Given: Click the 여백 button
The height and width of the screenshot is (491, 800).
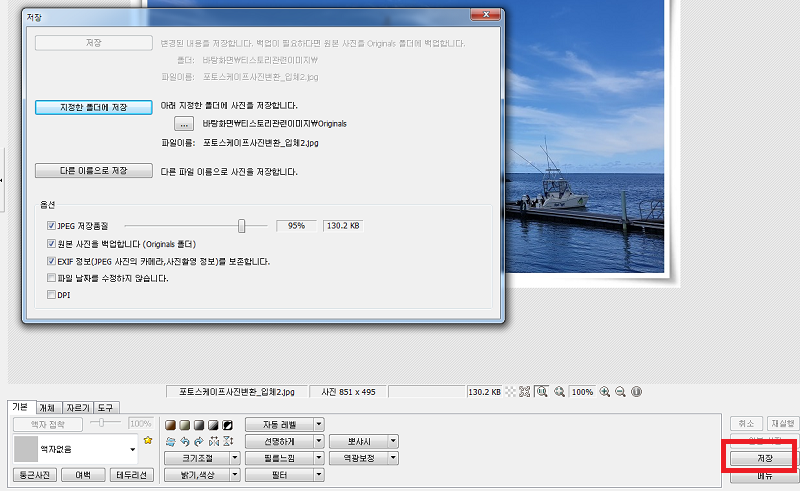Looking at the screenshot, I should click(x=83, y=475).
